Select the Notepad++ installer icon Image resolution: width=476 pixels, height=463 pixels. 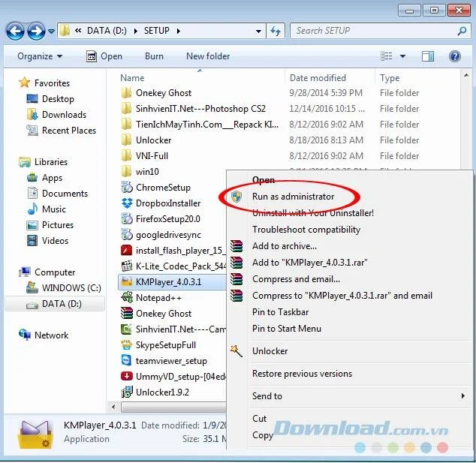tap(127, 298)
